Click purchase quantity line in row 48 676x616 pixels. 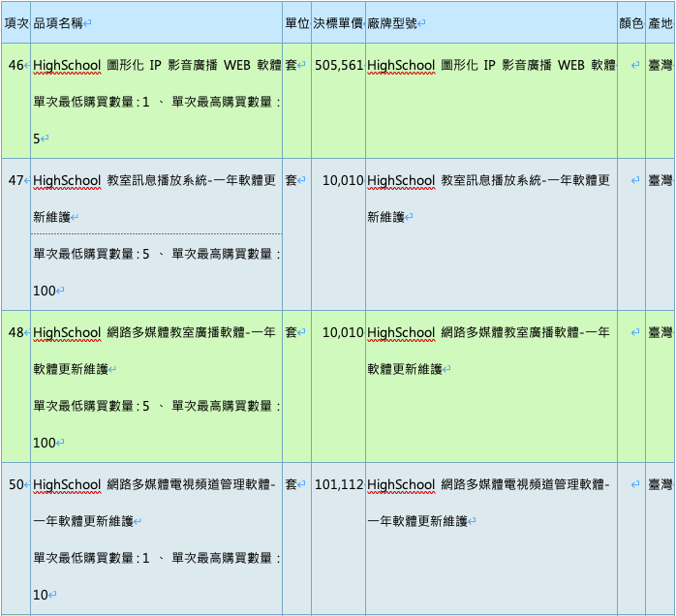pos(157,406)
